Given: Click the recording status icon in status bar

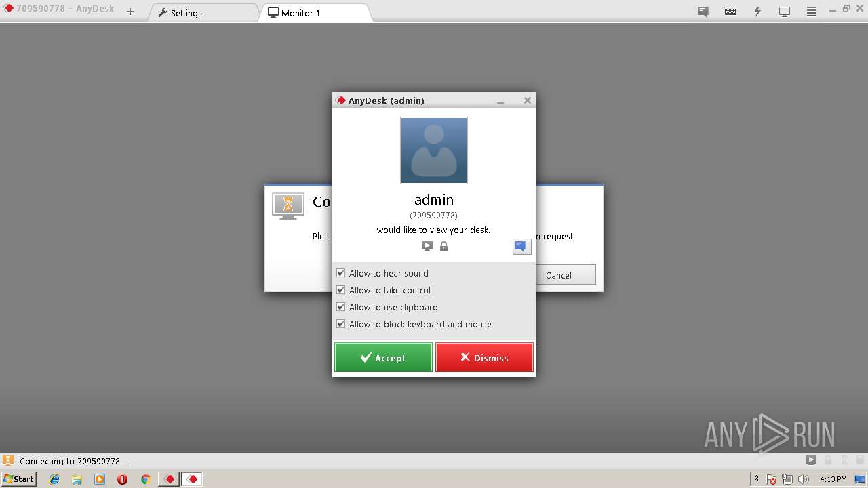Looking at the screenshot, I should 810,460.
